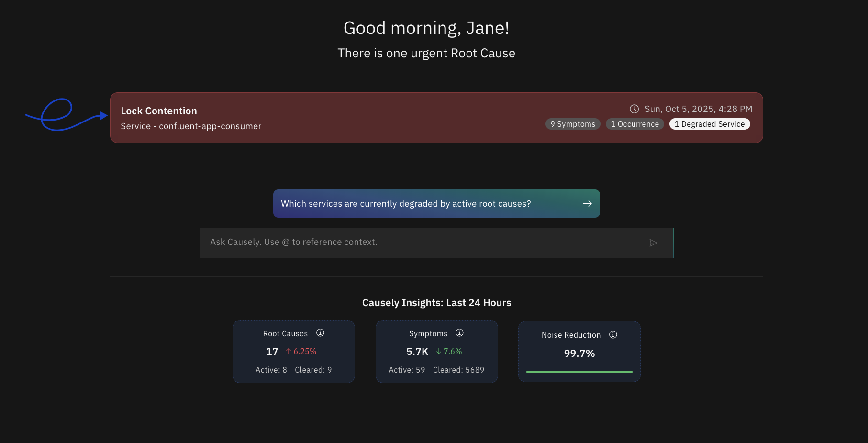Click the send icon in the Ask Causely box
Image resolution: width=868 pixels, height=443 pixels.
pyautogui.click(x=653, y=243)
